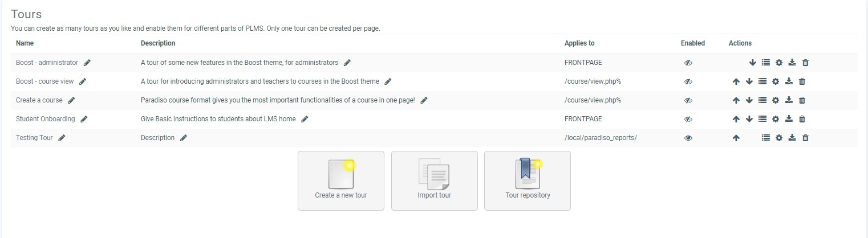Rename the Boost - administrator tour
The width and height of the screenshot is (868, 238).
[x=87, y=63]
